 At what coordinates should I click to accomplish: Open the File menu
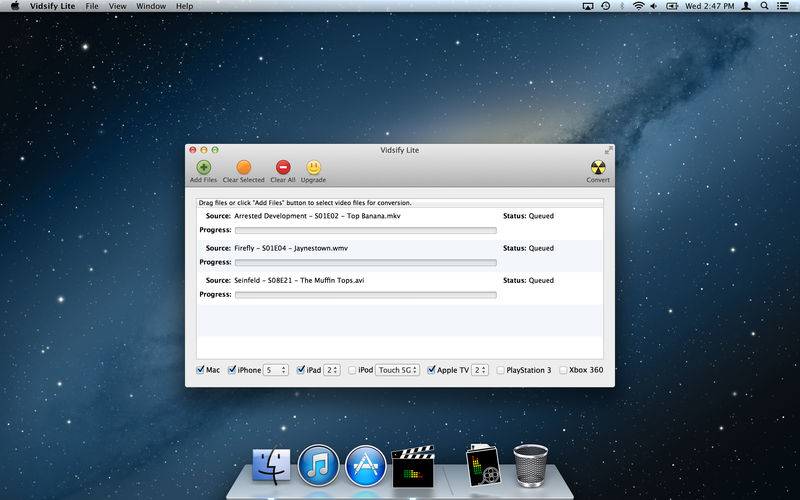click(92, 6)
